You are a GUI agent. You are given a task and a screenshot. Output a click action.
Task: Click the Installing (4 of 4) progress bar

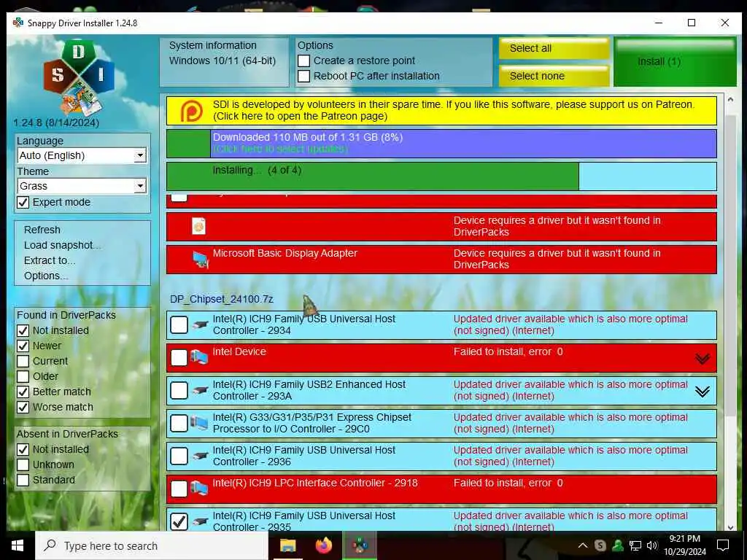click(441, 176)
